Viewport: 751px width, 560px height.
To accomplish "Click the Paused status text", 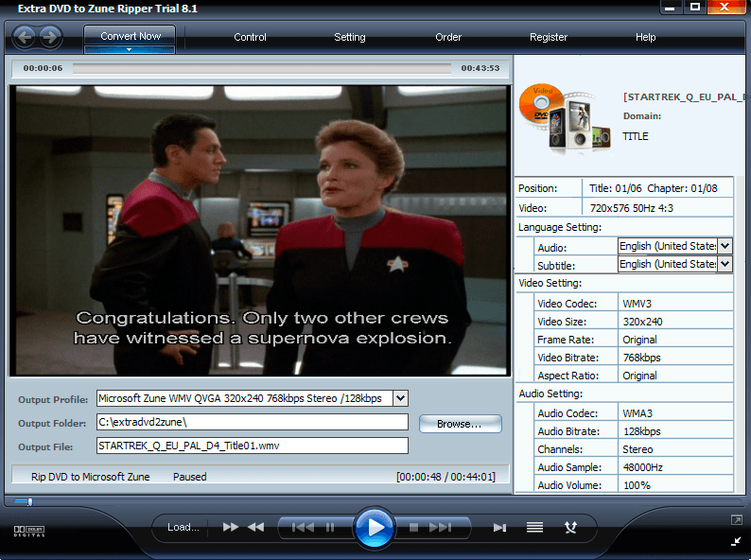I will click(190, 477).
